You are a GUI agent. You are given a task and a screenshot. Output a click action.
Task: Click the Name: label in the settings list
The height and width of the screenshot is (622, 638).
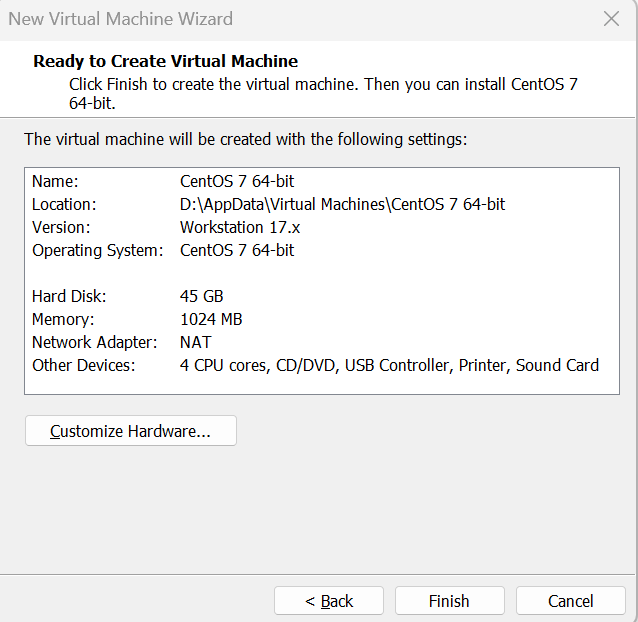54,181
